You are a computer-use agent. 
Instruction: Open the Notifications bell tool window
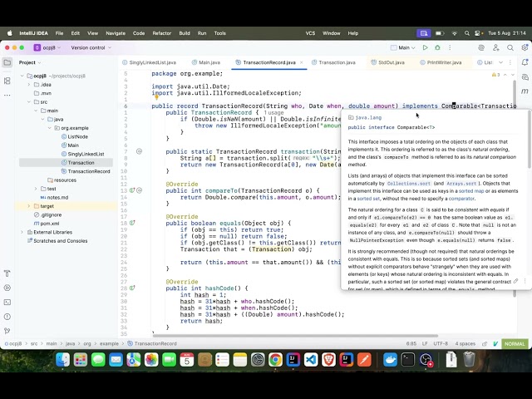[525, 62]
